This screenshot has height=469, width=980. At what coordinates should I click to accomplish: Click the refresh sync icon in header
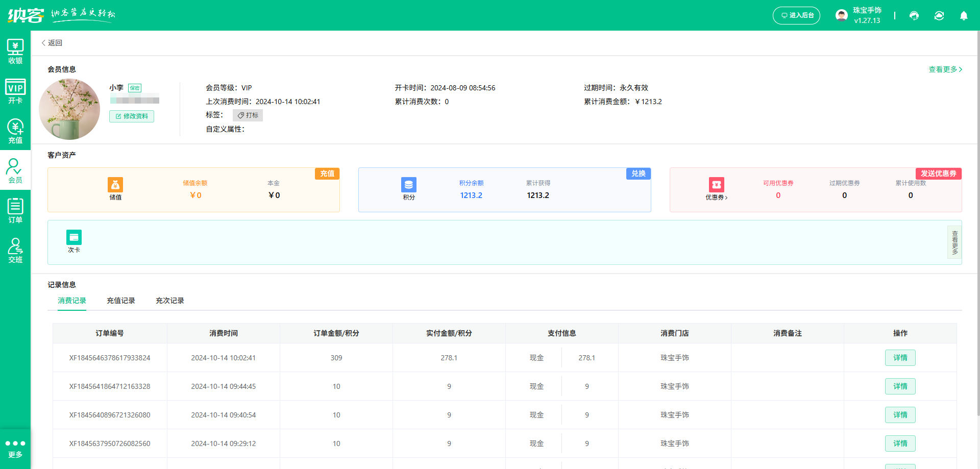[939, 16]
